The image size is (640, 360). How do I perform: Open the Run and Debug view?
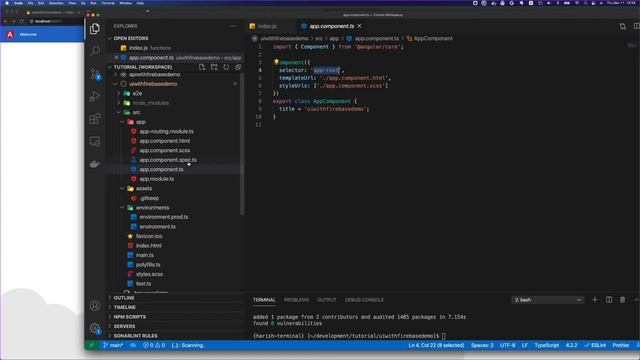pos(95,96)
